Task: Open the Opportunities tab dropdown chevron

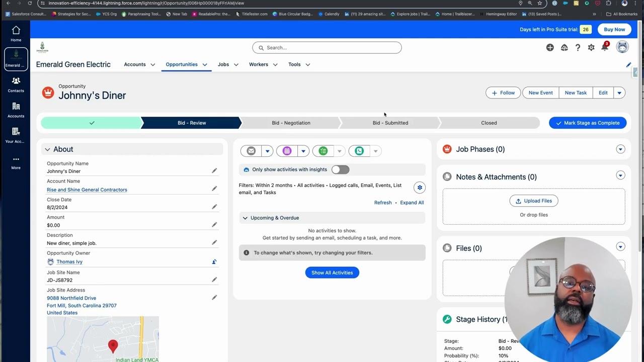Action: pyautogui.click(x=205, y=65)
